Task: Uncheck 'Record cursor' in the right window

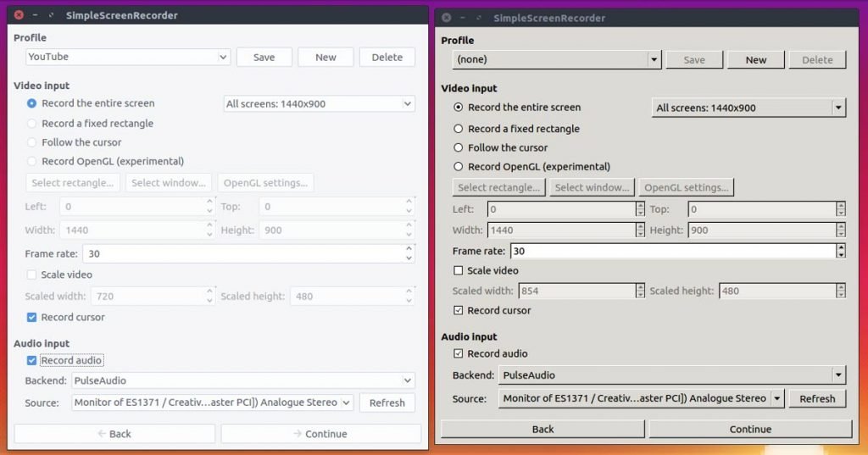Action: pos(459,310)
